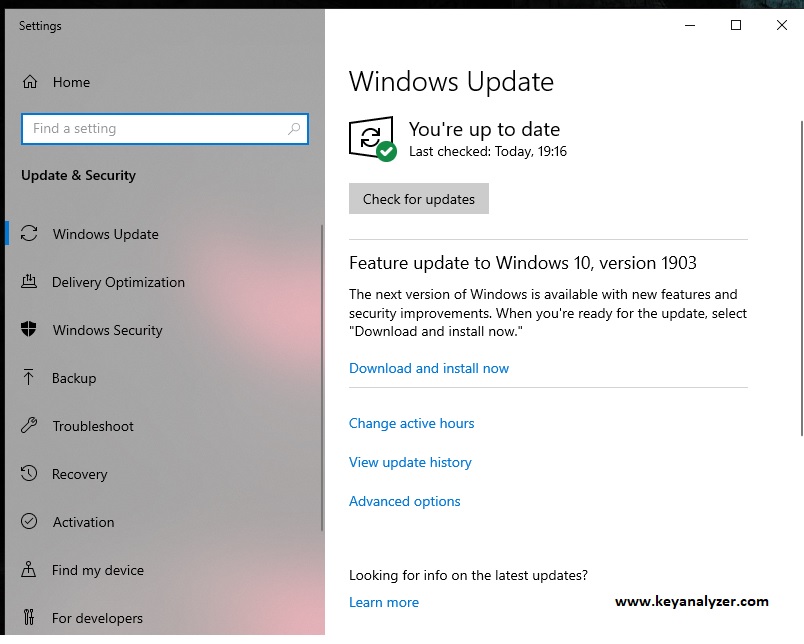This screenshot has width=804, height=644.
Task: Open Change active hours
Action: tap(412, 423)
